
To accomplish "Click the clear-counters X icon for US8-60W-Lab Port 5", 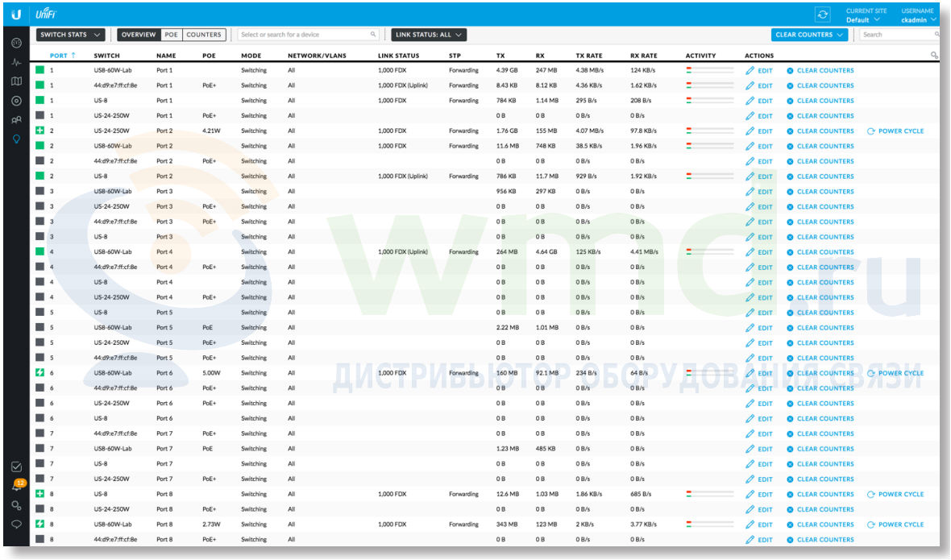I will point(790,328).
